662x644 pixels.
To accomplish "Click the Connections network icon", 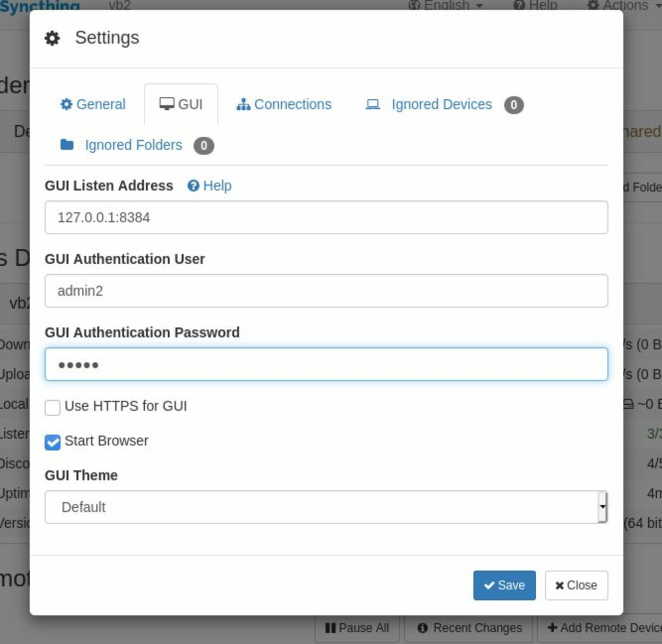I will tap(243, 104).
